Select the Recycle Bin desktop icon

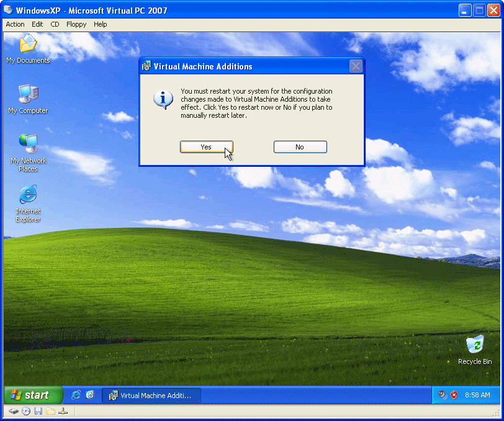475,350
